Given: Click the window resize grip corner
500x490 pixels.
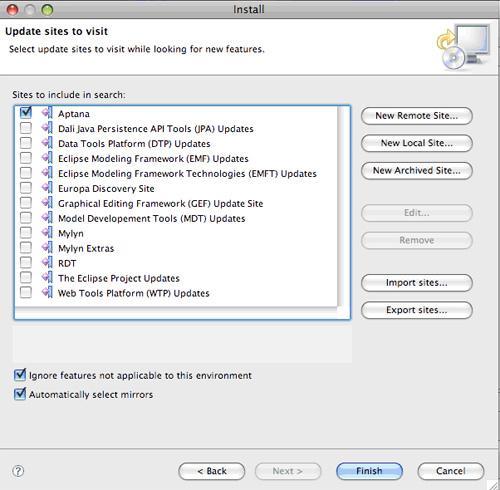Looking at the screenshot, I should [493, 484].
